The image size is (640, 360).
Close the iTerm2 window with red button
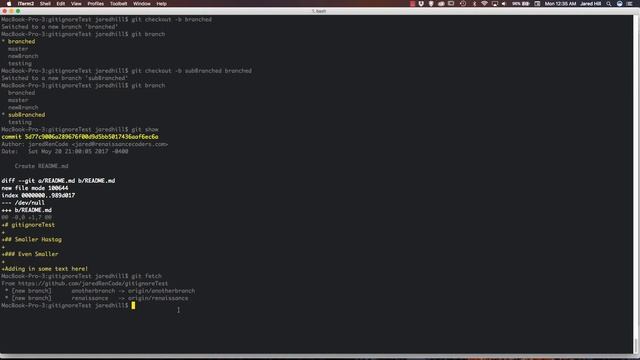click(5, 11)
